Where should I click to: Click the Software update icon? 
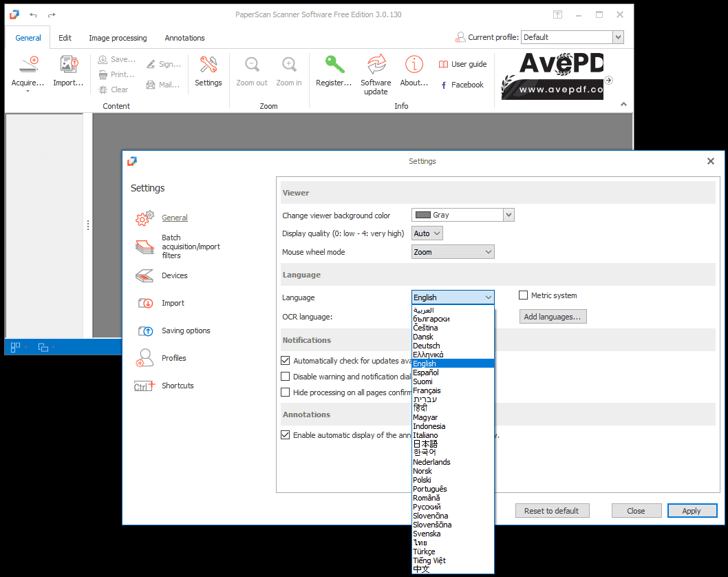coord(376,64)
